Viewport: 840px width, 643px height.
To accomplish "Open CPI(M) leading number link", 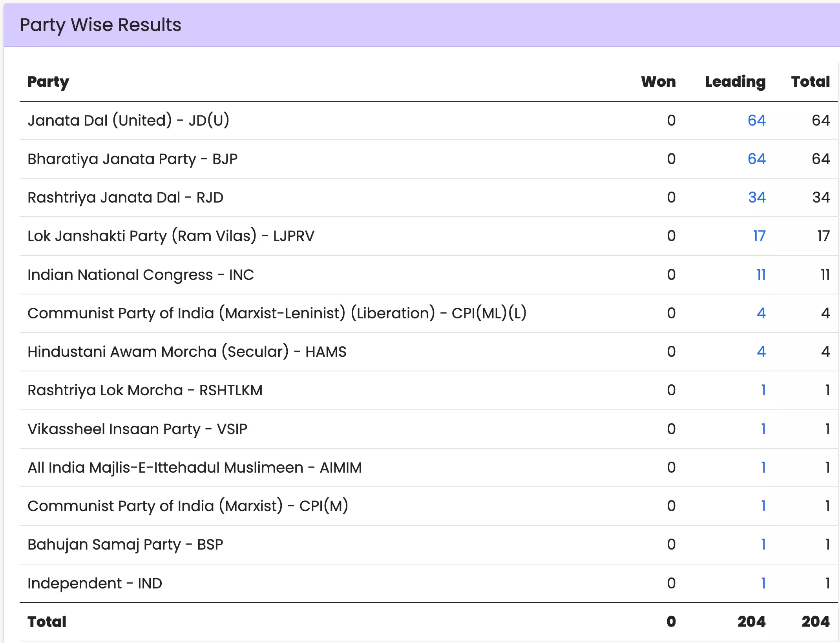I will (x=763, y=506).
